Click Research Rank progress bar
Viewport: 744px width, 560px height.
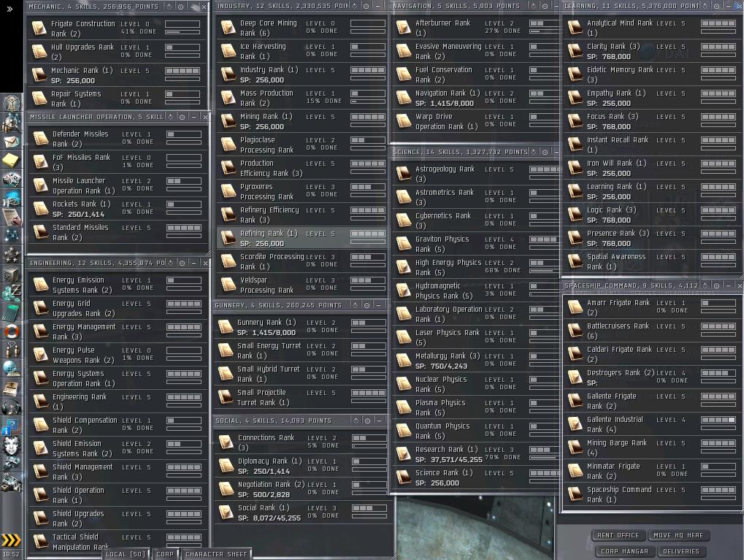(x=544, y=459)
